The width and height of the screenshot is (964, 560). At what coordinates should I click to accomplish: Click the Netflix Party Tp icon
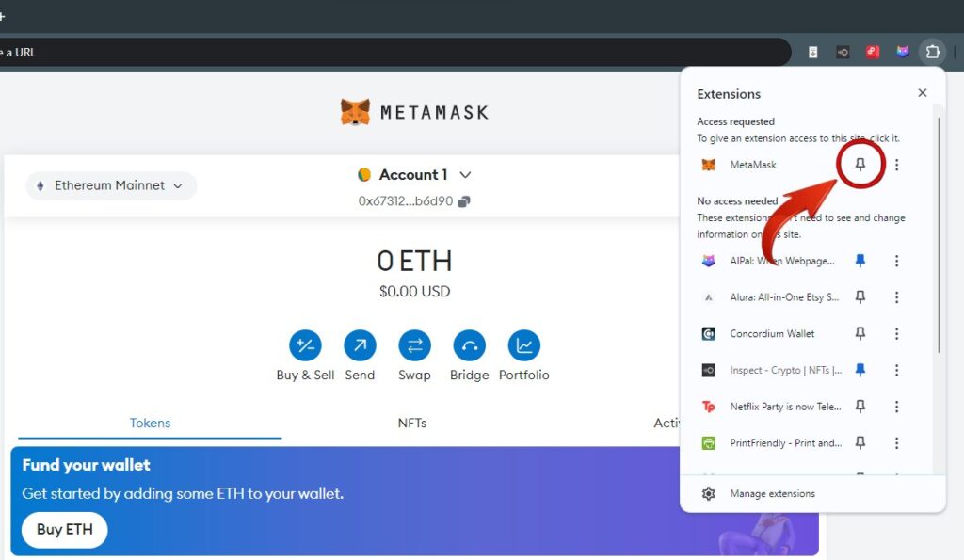708,407
